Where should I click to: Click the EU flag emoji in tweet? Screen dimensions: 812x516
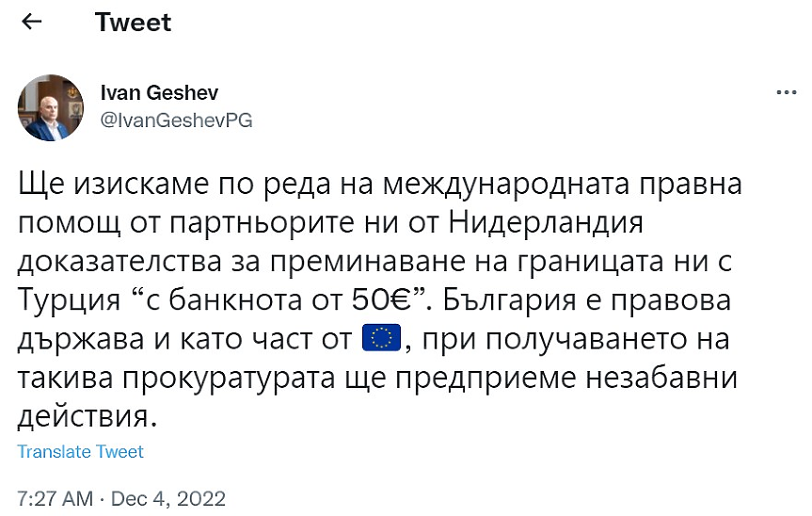click(382, 340)
